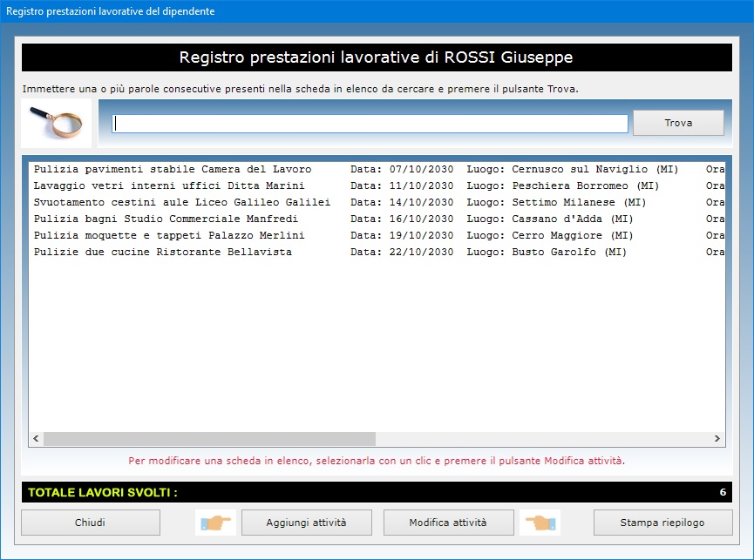Select Pulizia bagni Studio Commerciale Manfredi row
This screenshot has width=754, height=560.
point(166,219)
